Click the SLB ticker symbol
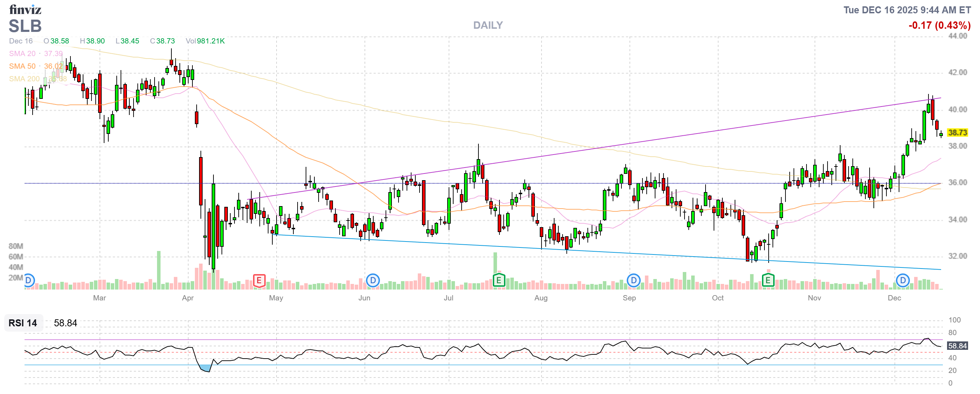 click(x=25, y=26)
